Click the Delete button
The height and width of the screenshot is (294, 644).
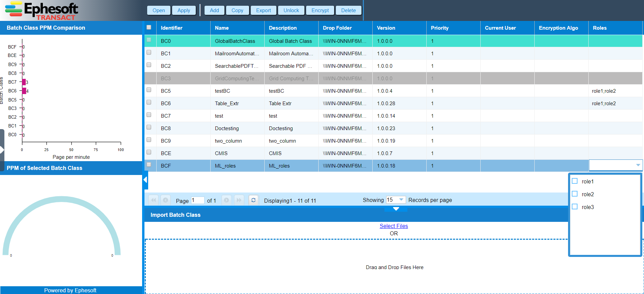point(348,10)
